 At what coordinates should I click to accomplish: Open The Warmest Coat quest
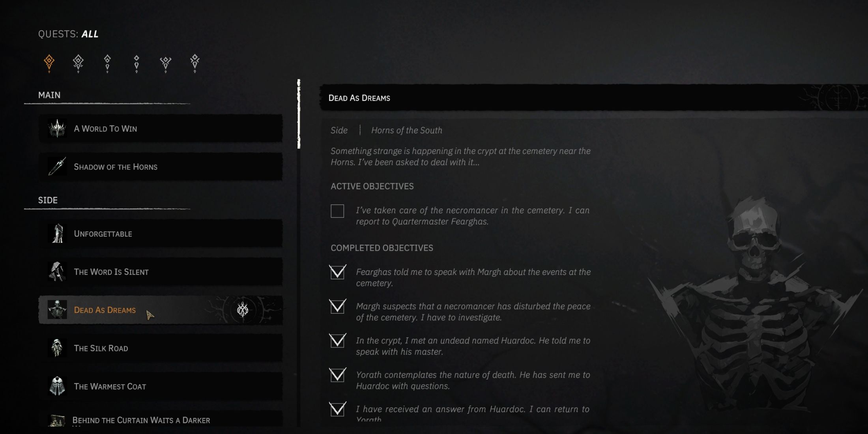pos(161,386)
